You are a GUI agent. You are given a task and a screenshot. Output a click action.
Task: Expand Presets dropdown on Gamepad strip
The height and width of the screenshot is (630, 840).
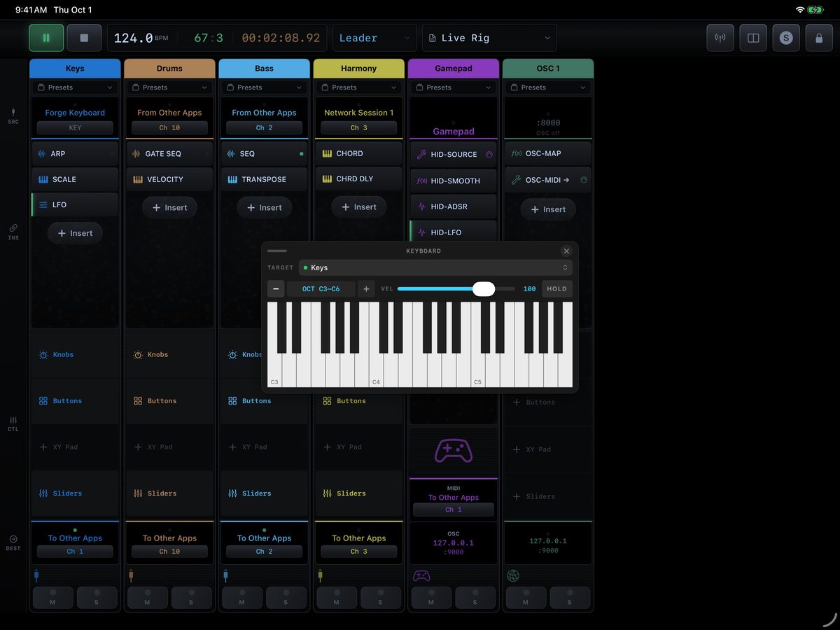point(453,87)
